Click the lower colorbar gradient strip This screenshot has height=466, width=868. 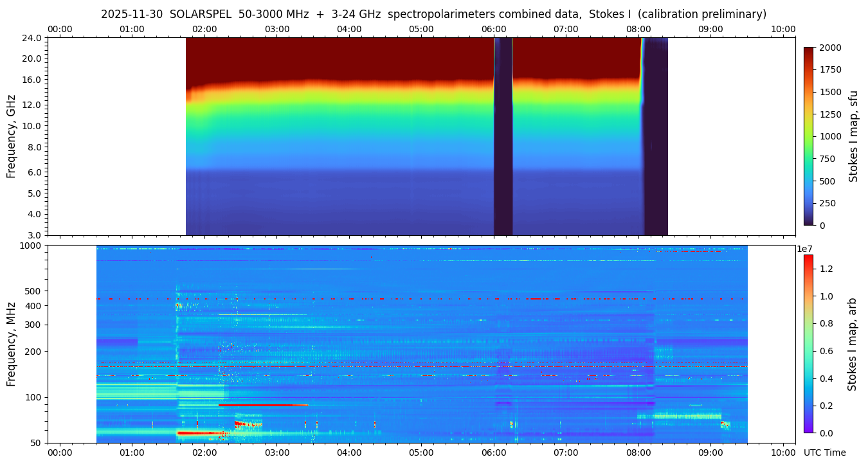808,343
